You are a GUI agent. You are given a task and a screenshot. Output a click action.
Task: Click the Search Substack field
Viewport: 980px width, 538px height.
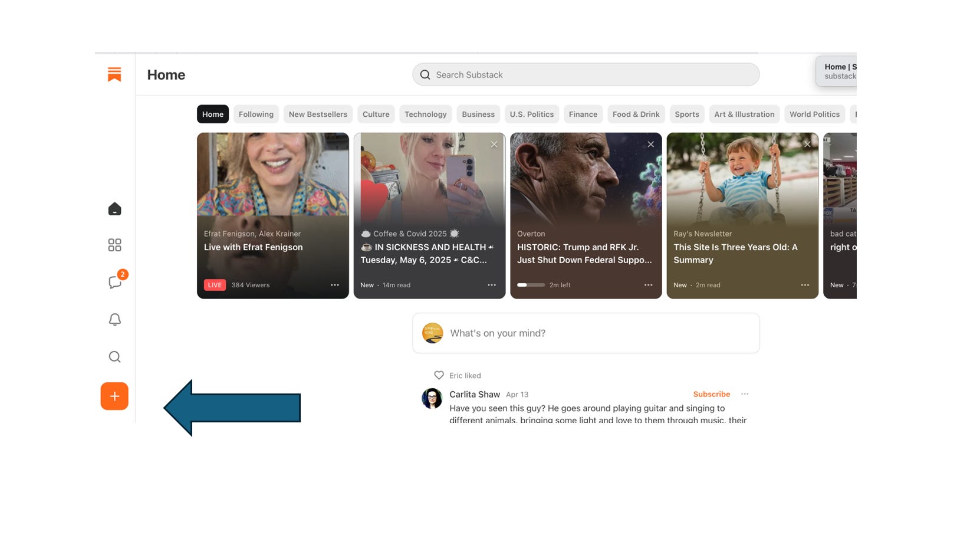click(x=586, y=75)
